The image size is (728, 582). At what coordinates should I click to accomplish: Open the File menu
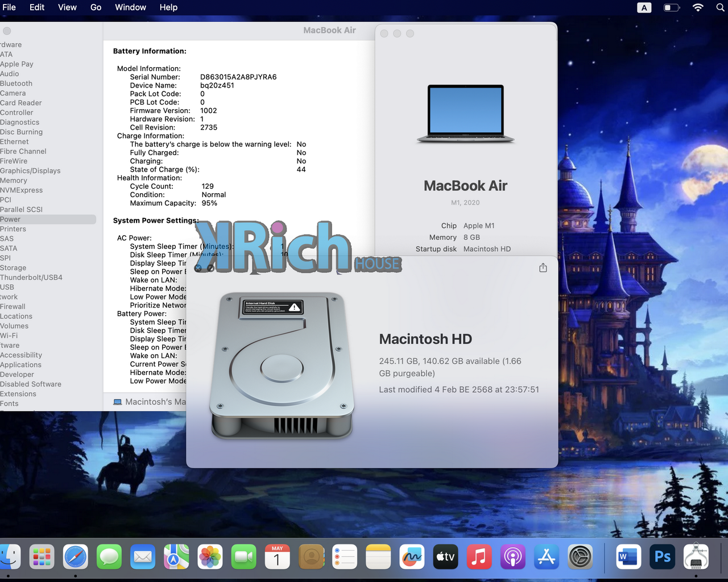[x=9, y=7]
